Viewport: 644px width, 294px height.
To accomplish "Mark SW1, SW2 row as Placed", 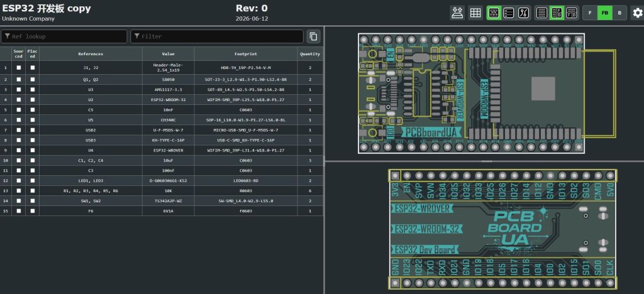I will [33, 201].
